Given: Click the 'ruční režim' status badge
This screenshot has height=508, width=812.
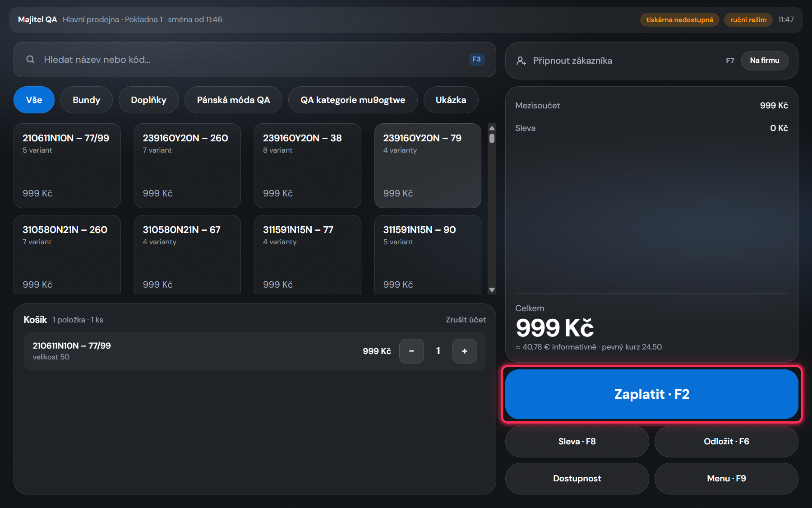Looking at the screenshot, I should click(748, 20).
